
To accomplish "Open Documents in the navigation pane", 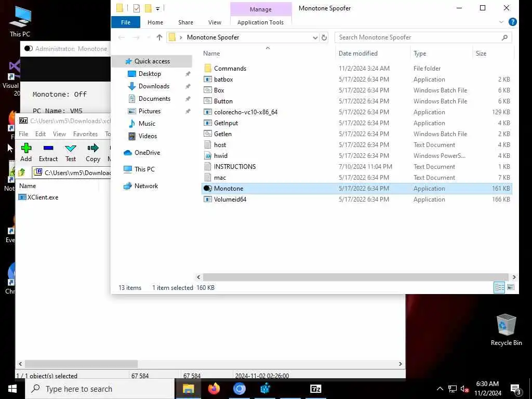I will point(154,99).
